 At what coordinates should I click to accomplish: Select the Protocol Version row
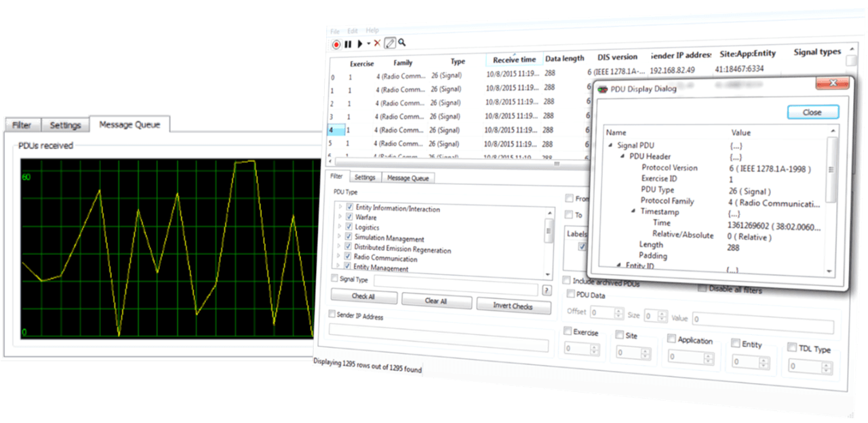point(717,168)
